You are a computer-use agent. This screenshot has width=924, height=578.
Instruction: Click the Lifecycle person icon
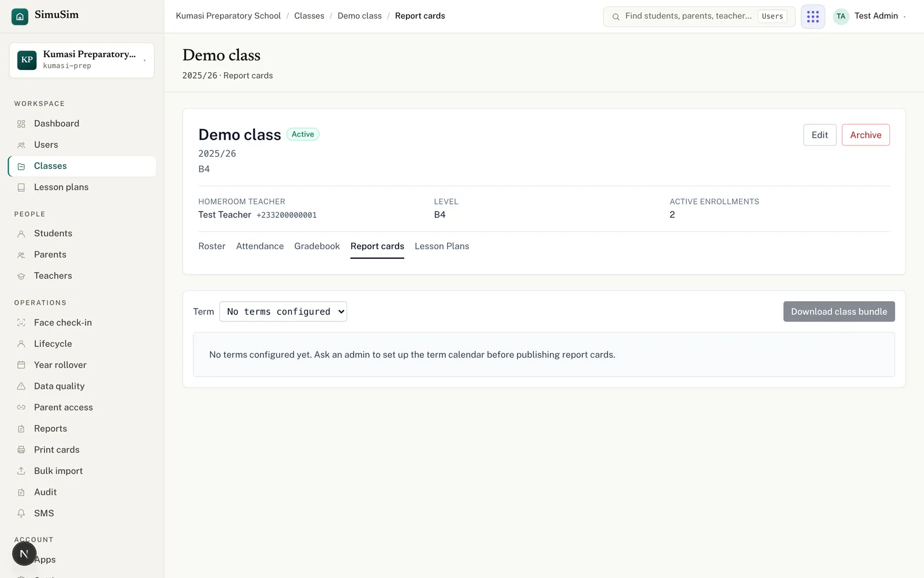coord(21,344)
